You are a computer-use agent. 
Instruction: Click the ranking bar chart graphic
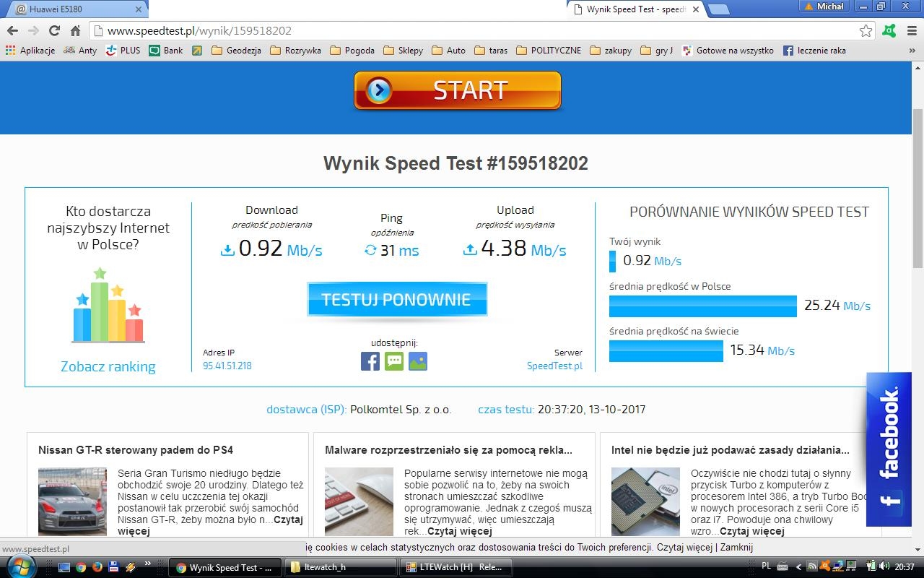[x=108, y=305]
